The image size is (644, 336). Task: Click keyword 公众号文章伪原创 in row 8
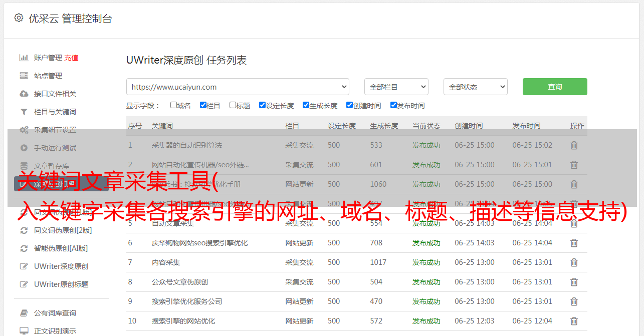[x=179, y=282]
